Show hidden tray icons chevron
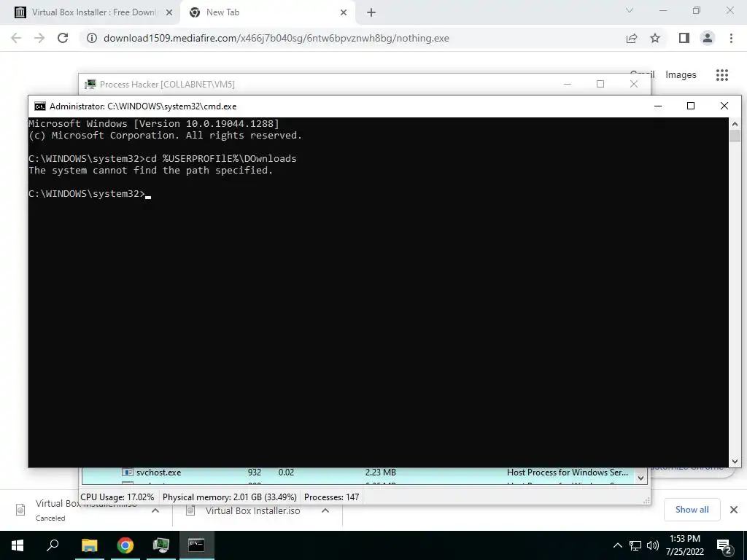Viewport: 747px width, 560px height. tap(617, 545)
